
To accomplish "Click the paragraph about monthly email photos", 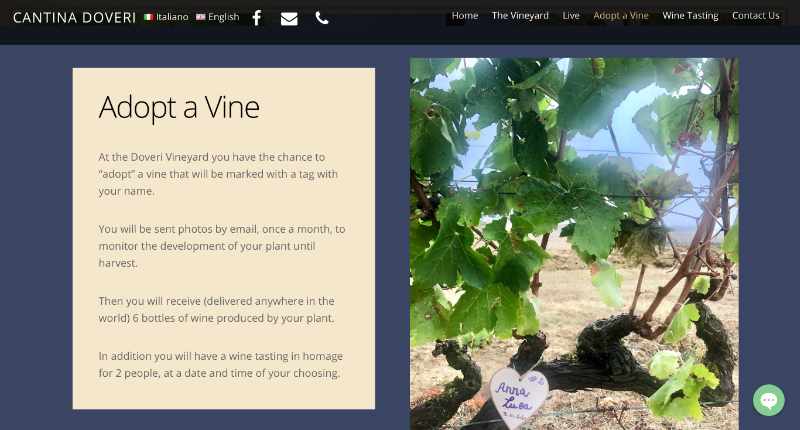I will (222, 246).
